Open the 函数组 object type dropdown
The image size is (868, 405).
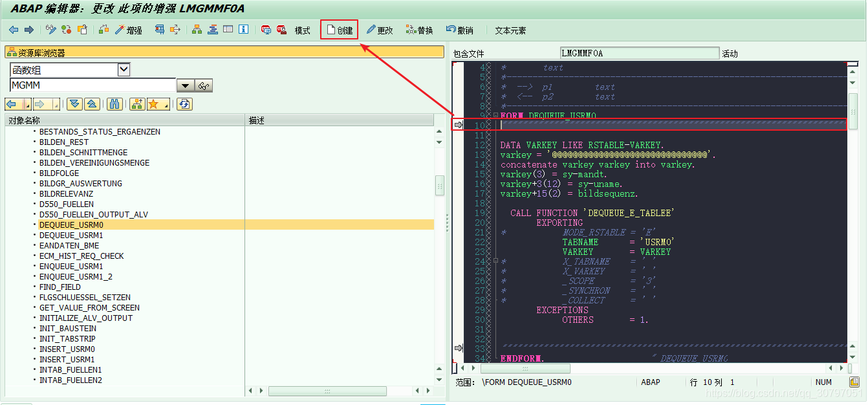pyautogui.click(x=124, y=69)
